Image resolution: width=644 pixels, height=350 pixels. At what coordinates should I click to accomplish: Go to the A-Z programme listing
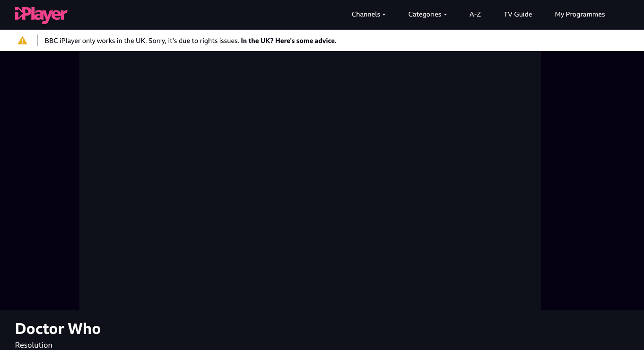pyautogui.click(x=475, y=15)
